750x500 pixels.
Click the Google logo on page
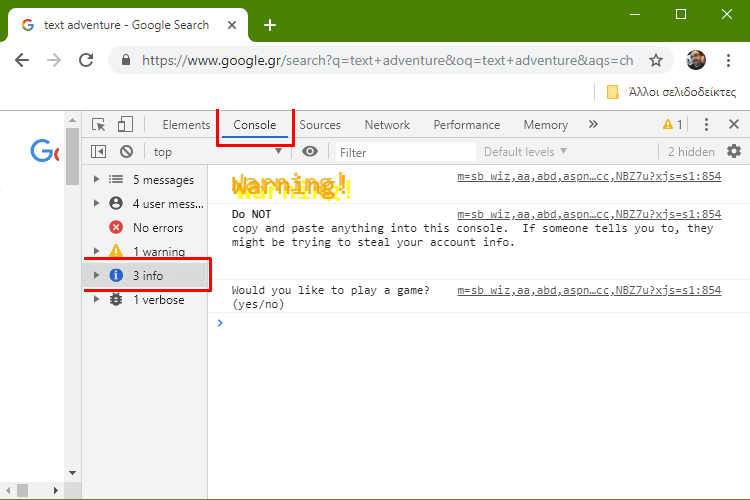(44, 151)
